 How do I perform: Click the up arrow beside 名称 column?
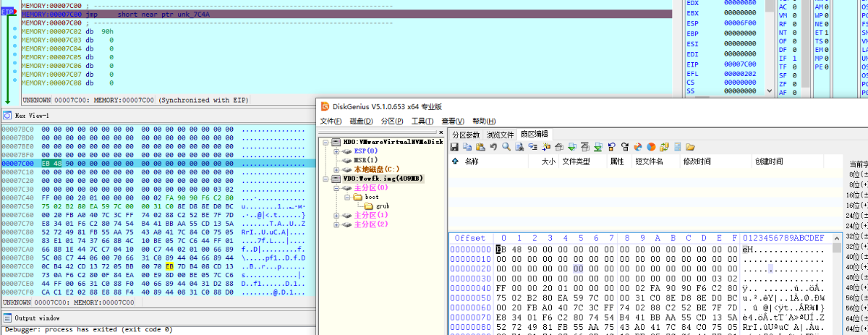tap(455, 161)
